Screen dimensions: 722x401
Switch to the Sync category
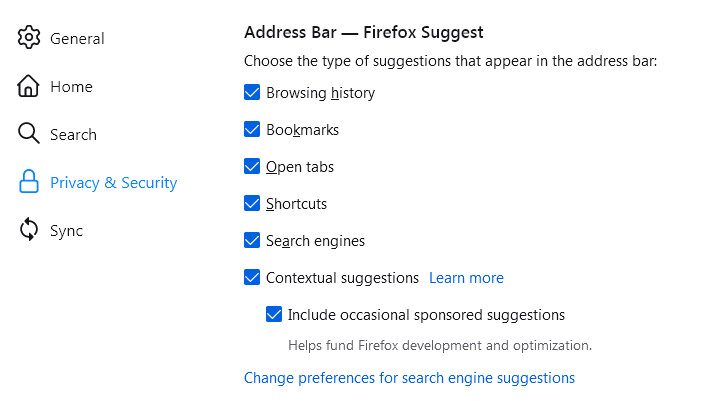[66, 231]
